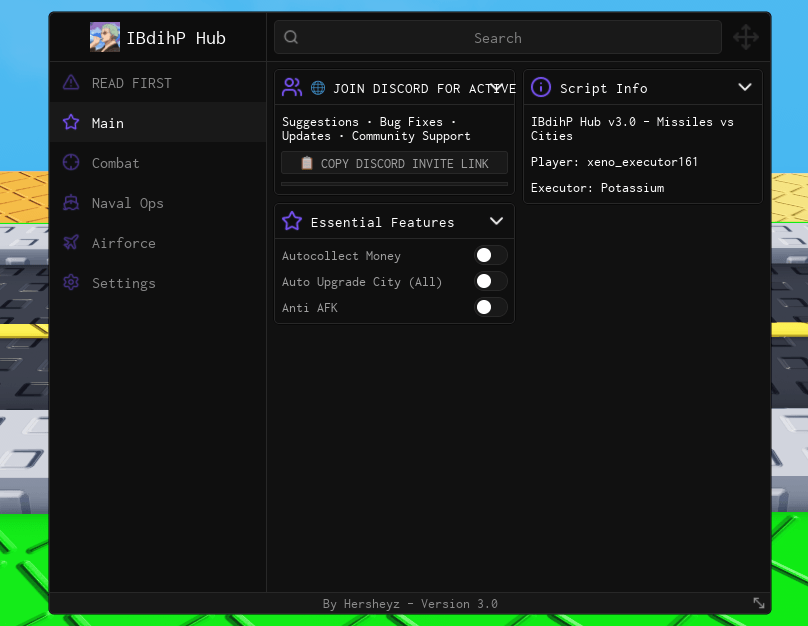
Task: Click the info circle icon in Script Info
Action: 541,87
